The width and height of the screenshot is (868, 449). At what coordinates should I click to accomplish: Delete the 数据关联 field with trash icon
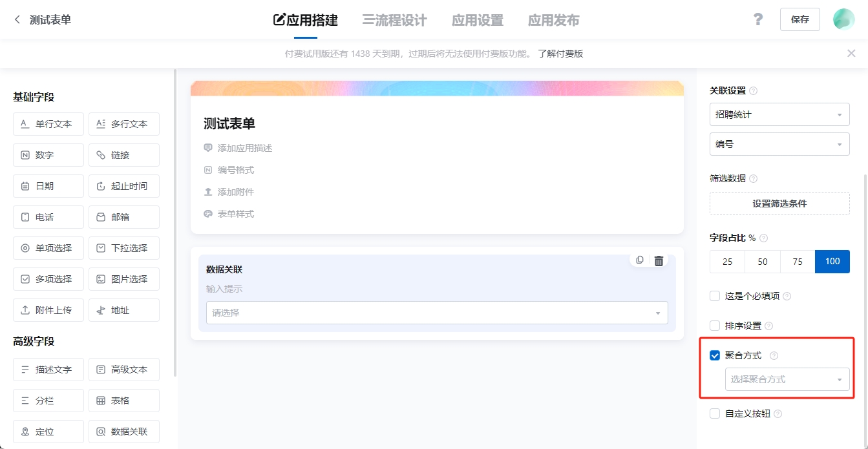point(659,260)
